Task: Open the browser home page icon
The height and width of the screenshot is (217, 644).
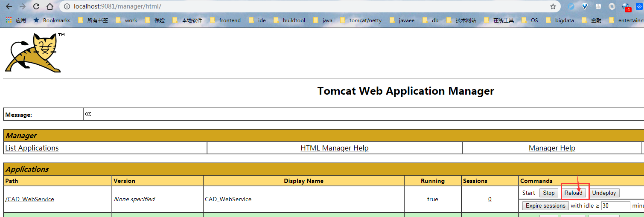Action: (50, 6)
